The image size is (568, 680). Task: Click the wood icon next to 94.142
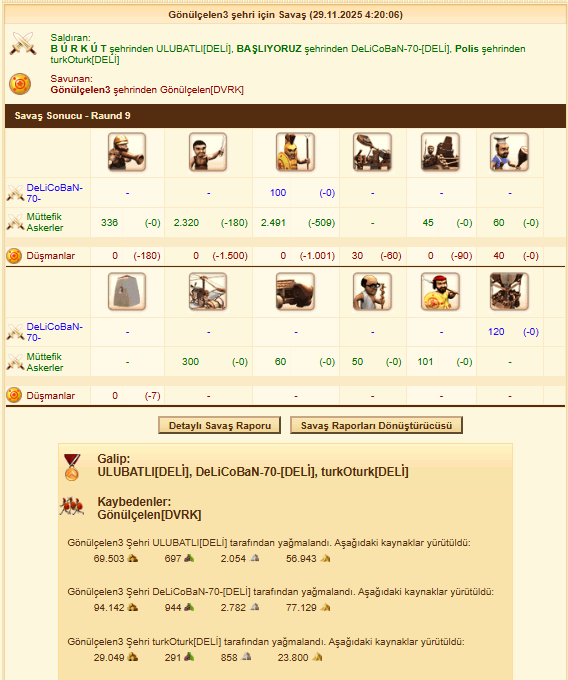[x=133, y=607]
